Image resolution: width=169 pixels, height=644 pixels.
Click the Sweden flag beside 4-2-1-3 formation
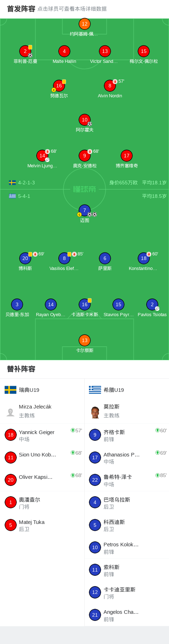(12, 183)
